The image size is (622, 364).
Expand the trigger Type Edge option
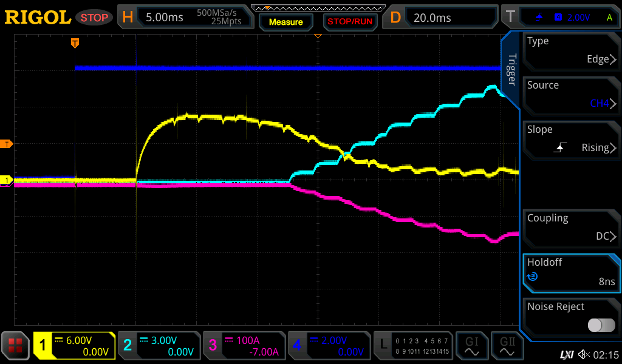click(x=570, y=51)
